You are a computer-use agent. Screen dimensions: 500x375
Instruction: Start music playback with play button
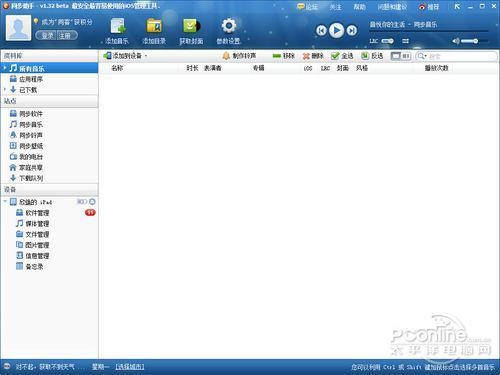click(336, 31)
